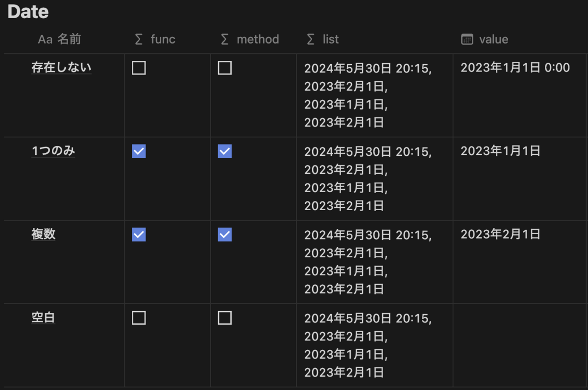Viewport: 588px width, 390px height.
Task: Uncheck func checkbox in 複数 row
Action: coord(139,235)
